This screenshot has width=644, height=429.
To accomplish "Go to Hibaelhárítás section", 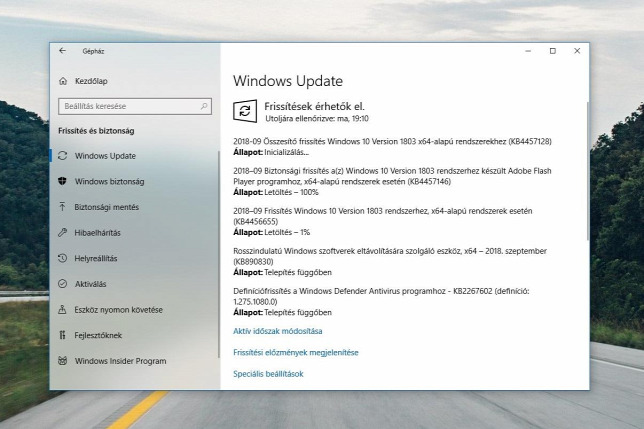I will click(x=97, y=233).
